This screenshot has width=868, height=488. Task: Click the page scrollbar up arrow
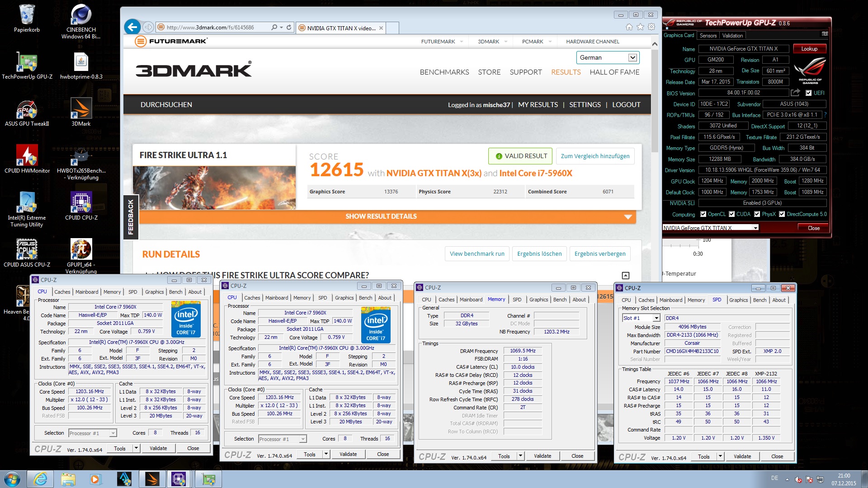(x=655, y=44)
